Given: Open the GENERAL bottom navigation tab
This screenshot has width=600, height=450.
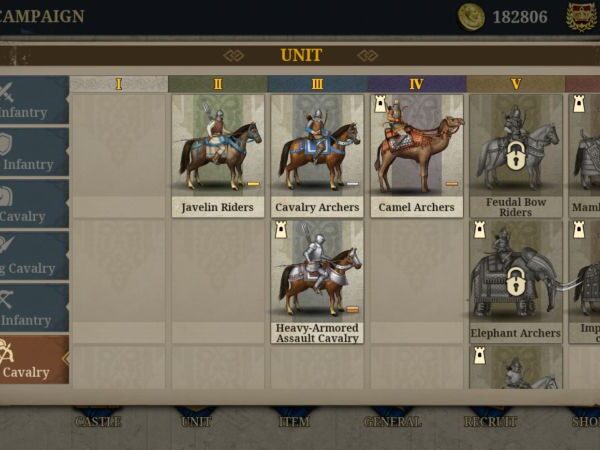Looking at the screenshot, I should [393, 420].
